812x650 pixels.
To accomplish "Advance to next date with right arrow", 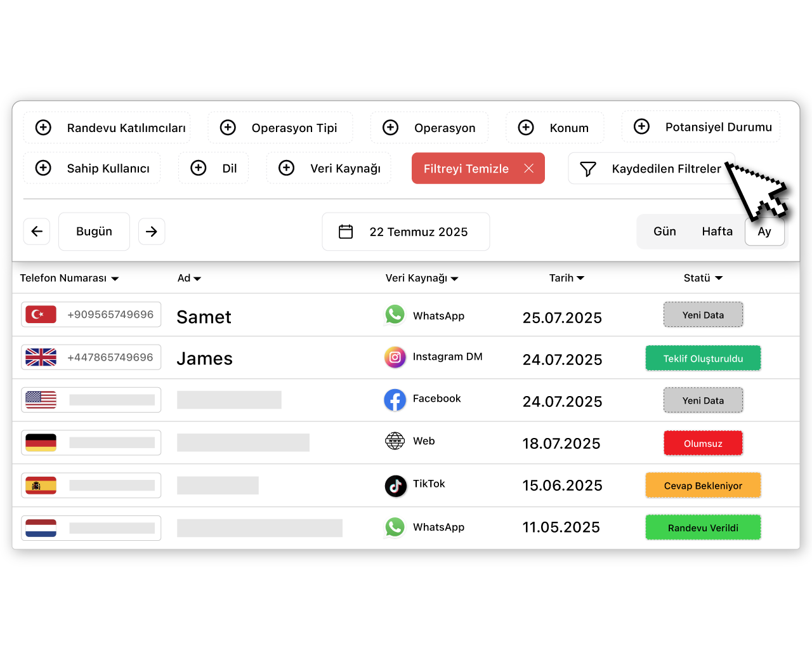I will point(152,232).
